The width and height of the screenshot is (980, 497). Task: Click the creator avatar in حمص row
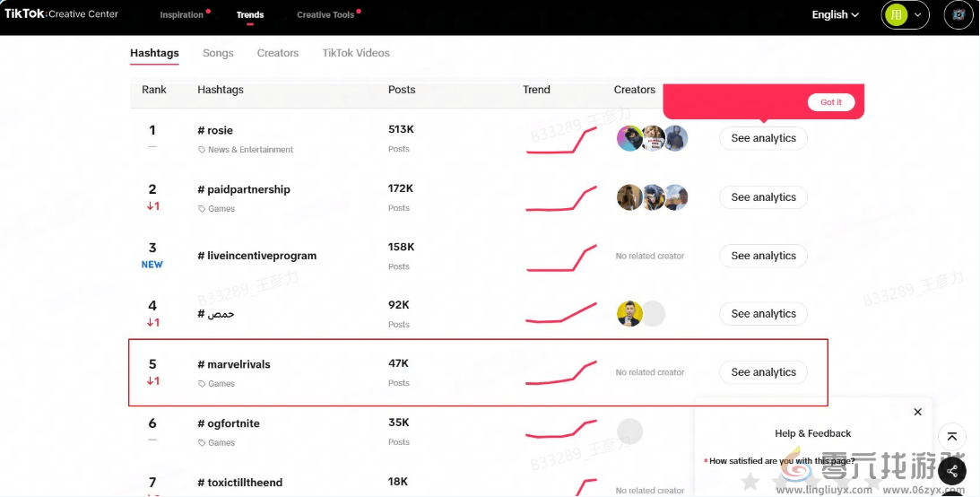coord(629,314)
